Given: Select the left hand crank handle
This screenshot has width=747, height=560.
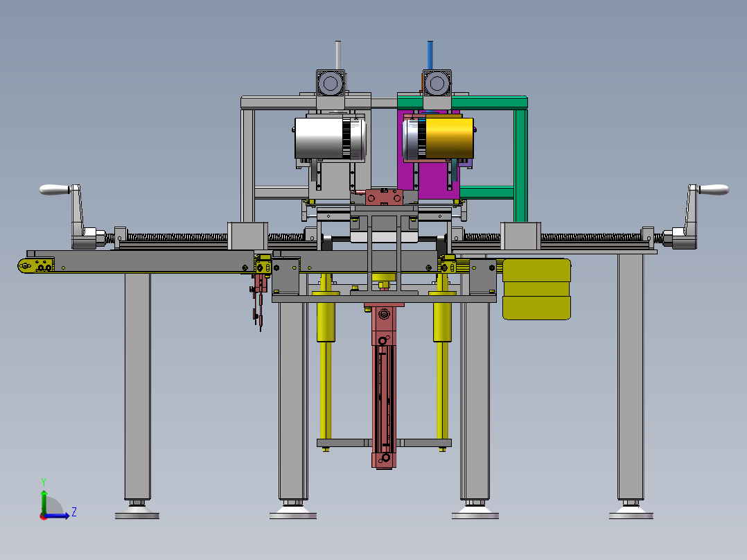Looking at the screenshot, I should 54,190.
